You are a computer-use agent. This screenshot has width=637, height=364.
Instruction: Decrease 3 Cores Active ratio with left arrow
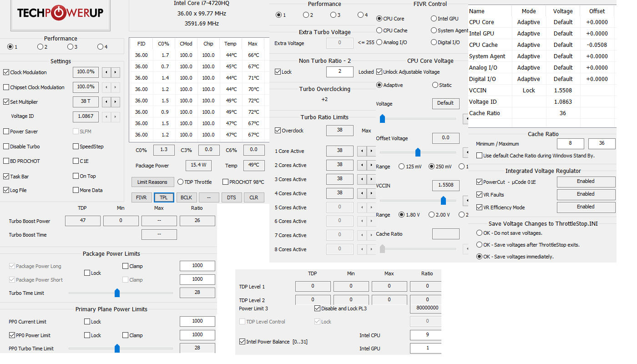coord(362,179)
